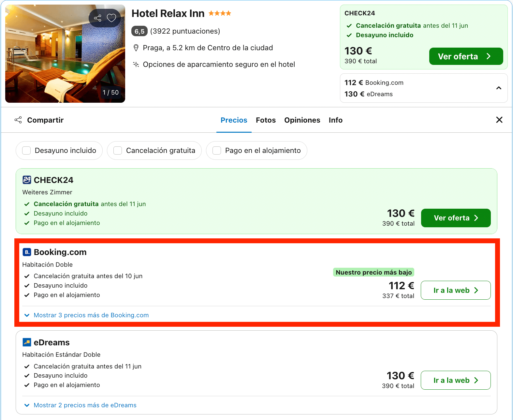Click the share icon on hotel photo
Screen dimensions: 513x420
(x=97, y=18)
